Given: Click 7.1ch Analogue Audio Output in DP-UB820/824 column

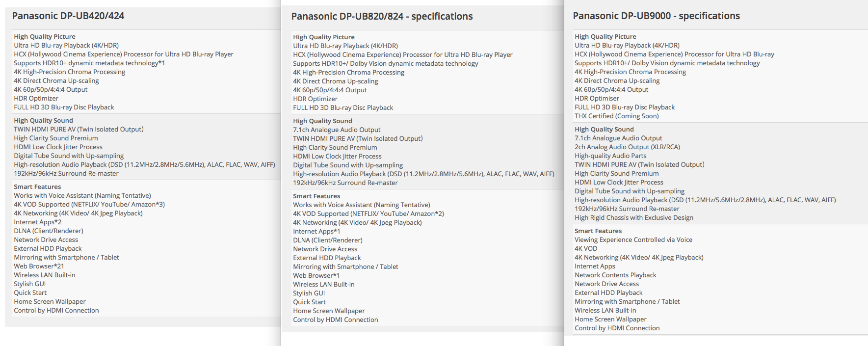Looking at the screenshot, I should pos(337,130).
